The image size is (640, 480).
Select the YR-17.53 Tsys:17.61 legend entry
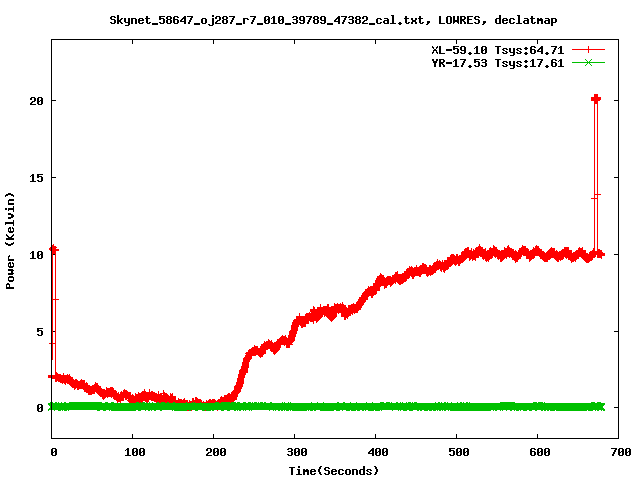tap(498, 63)
